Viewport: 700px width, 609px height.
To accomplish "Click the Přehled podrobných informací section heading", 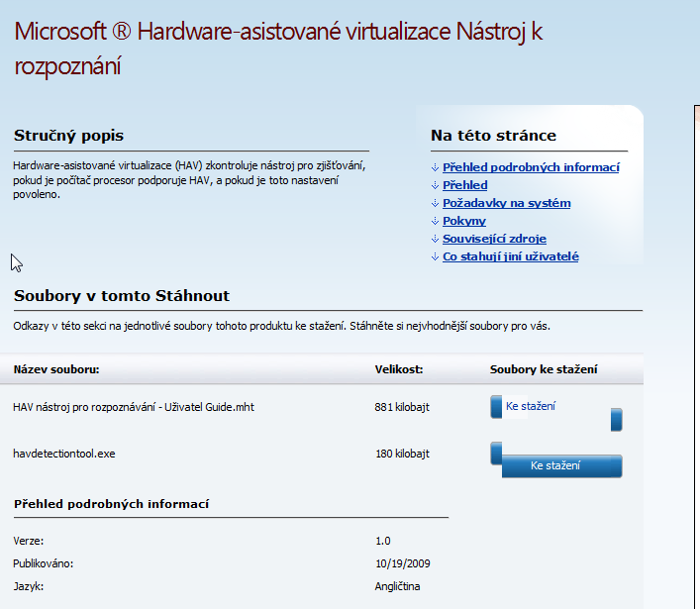I will click(111, 504).
